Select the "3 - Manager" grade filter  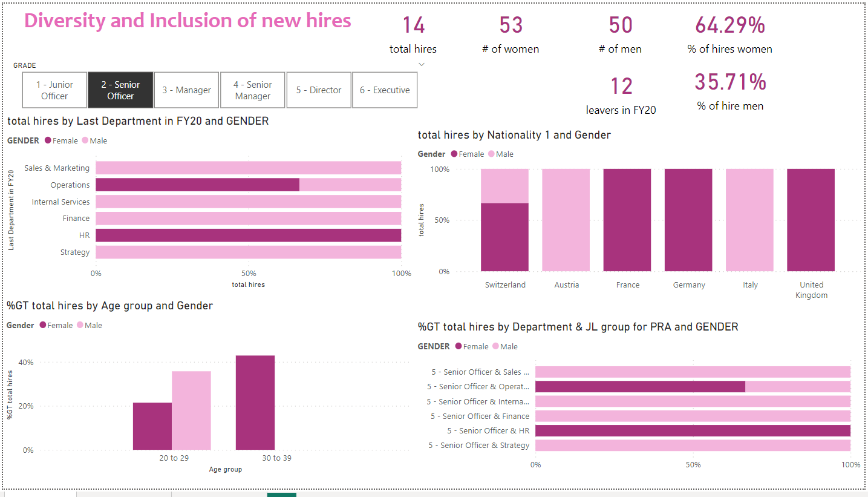[186, 90]
